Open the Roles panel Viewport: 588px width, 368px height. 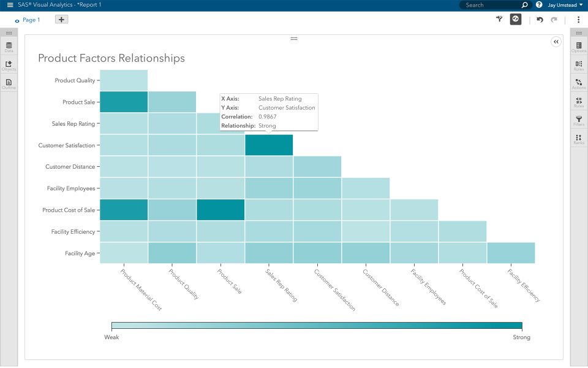578,65
